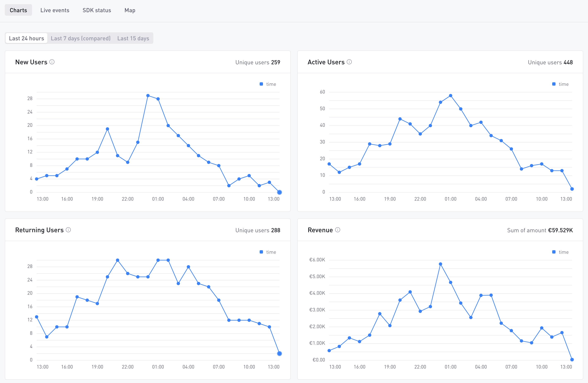This screenshot has width=588, height=383.
Task: Click the highest point in Revenue chart
Action: tap(440, 264)
